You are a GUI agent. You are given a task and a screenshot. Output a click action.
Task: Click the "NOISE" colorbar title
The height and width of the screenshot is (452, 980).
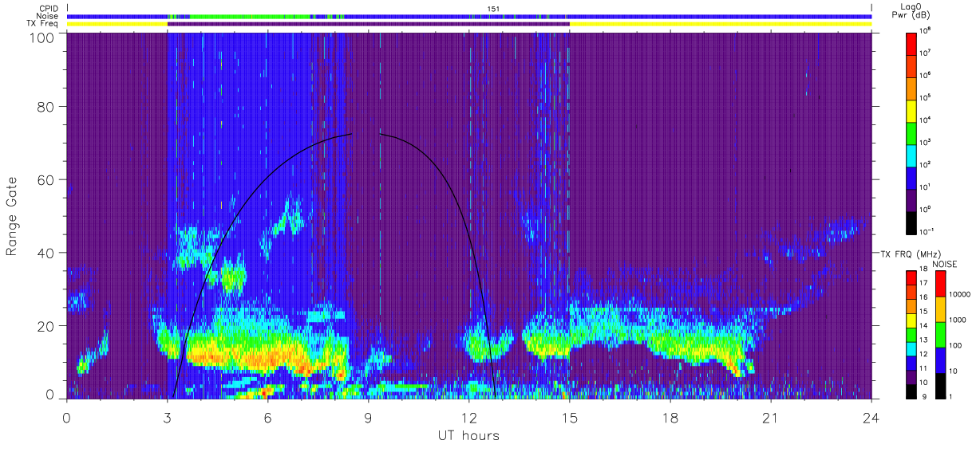point(945,263)
